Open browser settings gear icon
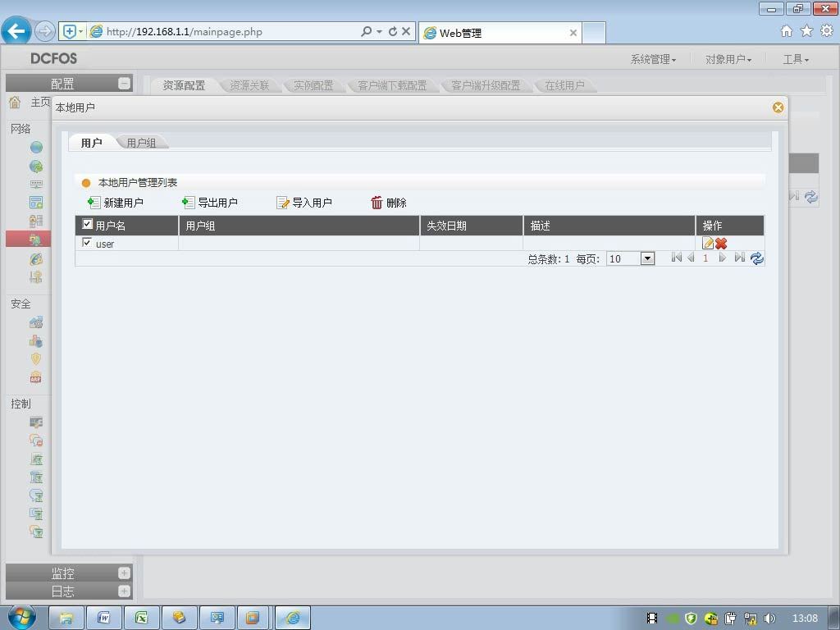The width and height of the screenshot is (840, 630). [827, 31]
